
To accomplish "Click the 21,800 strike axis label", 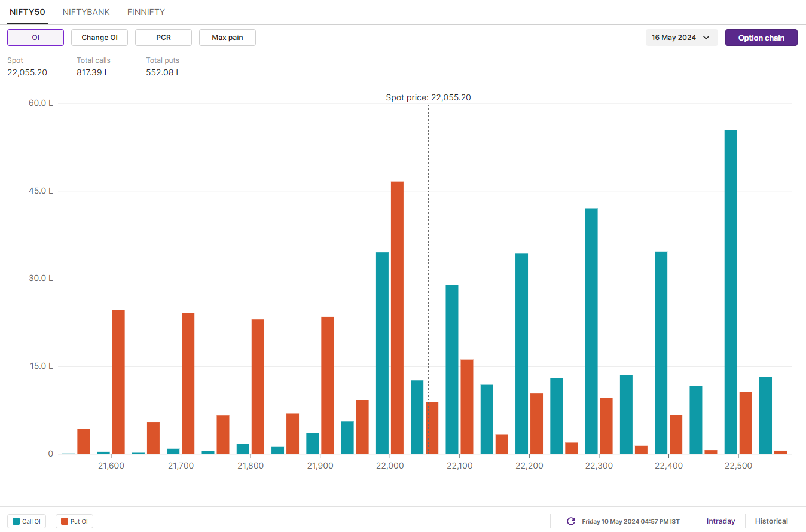I will 251,466.
